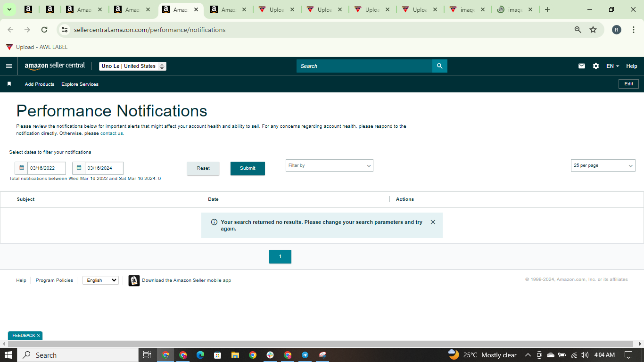Open the start date calendar icon
Screen dimensions: 644x362
(21, 168)
